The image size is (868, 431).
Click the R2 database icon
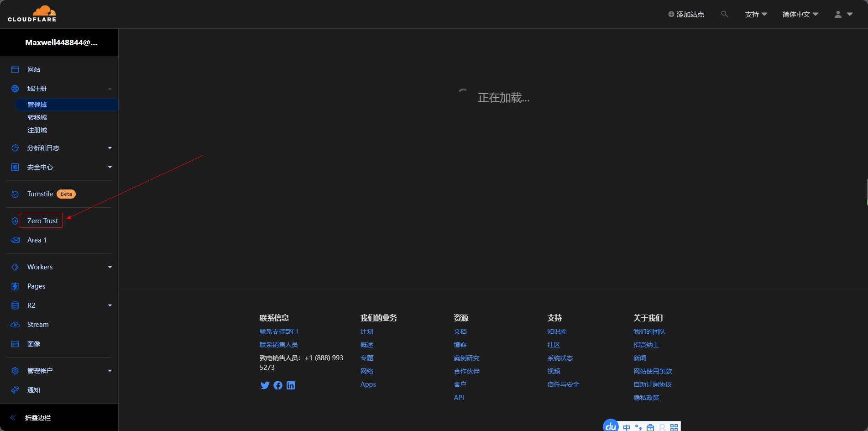coord(15,305)
